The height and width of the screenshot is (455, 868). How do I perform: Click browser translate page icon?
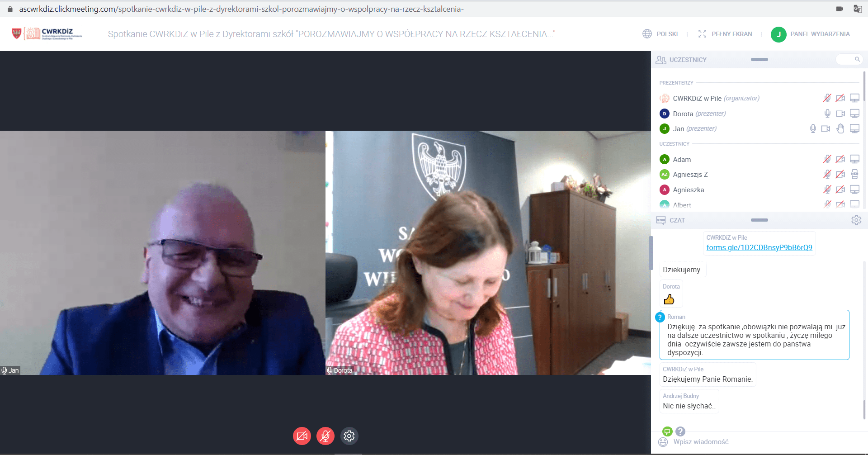857,9
